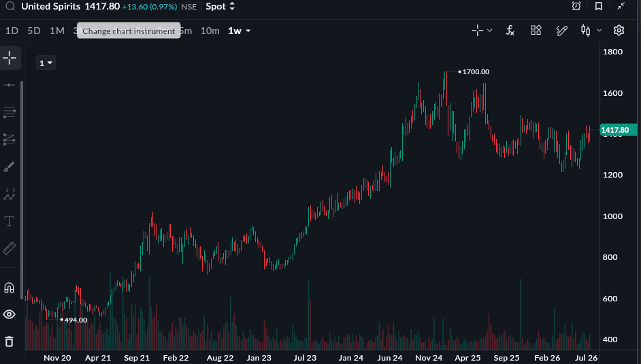641x364 pixels.
Task: Click the 1700.00 high price marker
Action: 476,72
